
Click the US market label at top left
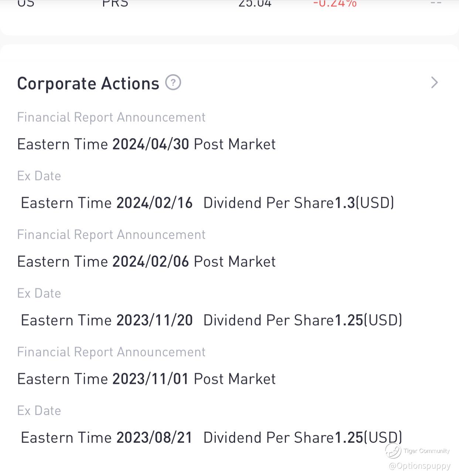[x=26, y=4]
